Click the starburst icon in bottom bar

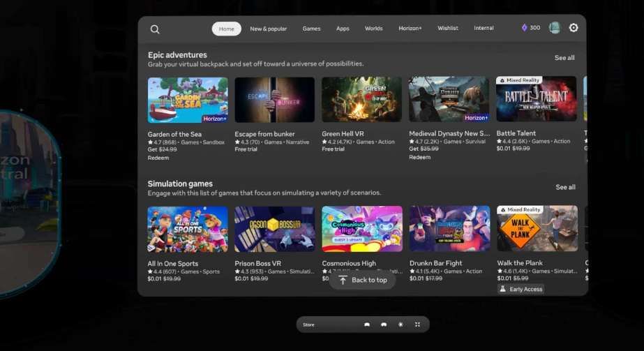tap(400, 324)
